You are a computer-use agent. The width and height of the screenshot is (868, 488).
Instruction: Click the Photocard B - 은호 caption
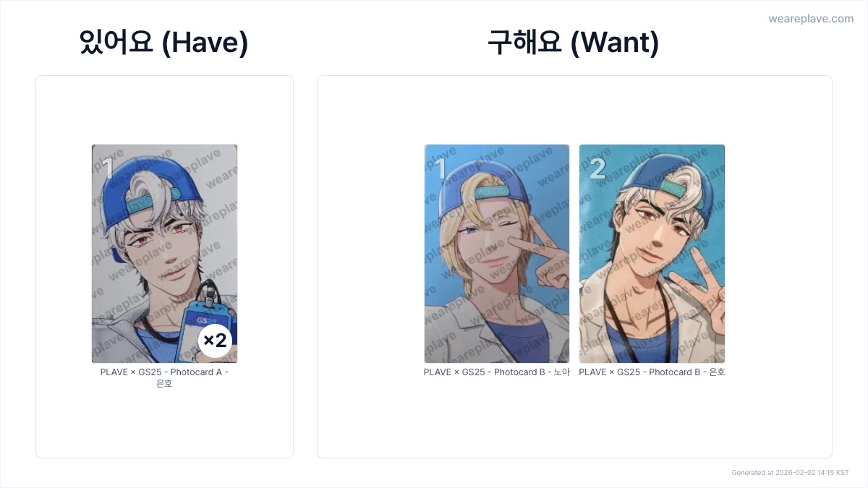(652, 372)
